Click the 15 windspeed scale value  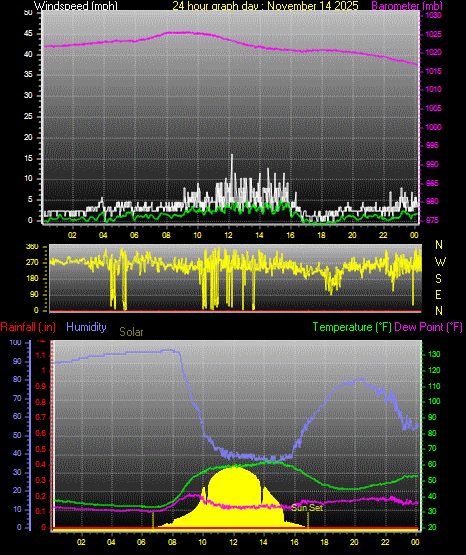pos(28,158)
